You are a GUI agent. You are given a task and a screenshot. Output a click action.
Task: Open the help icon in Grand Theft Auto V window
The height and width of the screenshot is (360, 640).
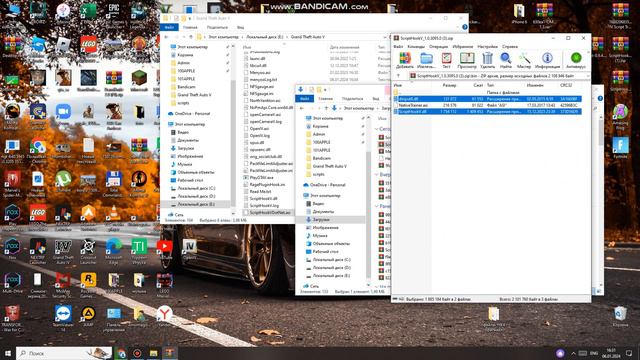click(x=464, y=27)
